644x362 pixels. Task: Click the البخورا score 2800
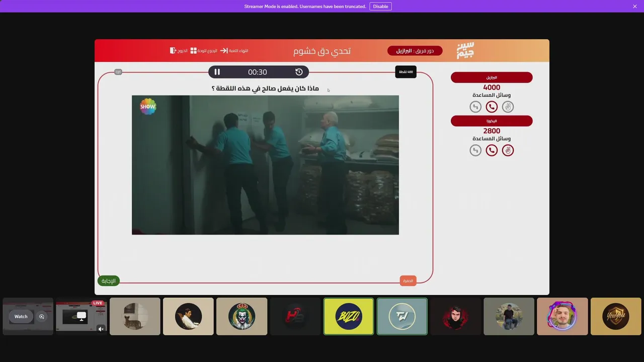click(x=492, y=131)
